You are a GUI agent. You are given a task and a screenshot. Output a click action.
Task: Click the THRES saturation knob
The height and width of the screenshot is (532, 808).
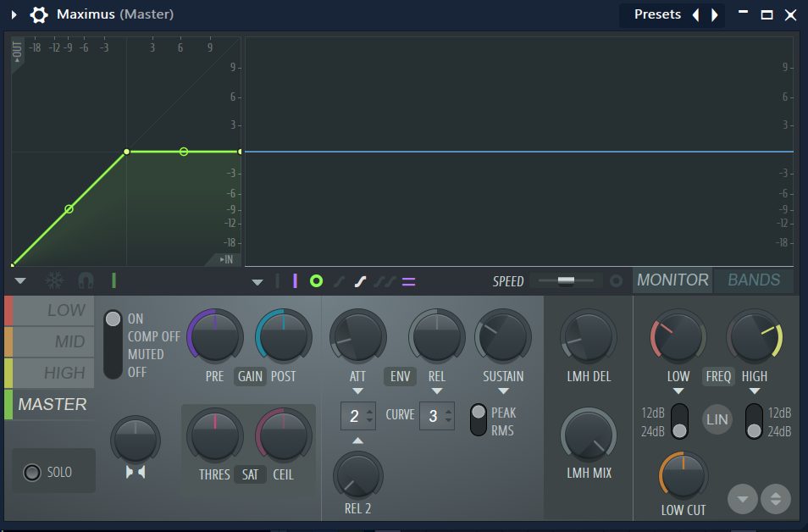tap(215, 435)
